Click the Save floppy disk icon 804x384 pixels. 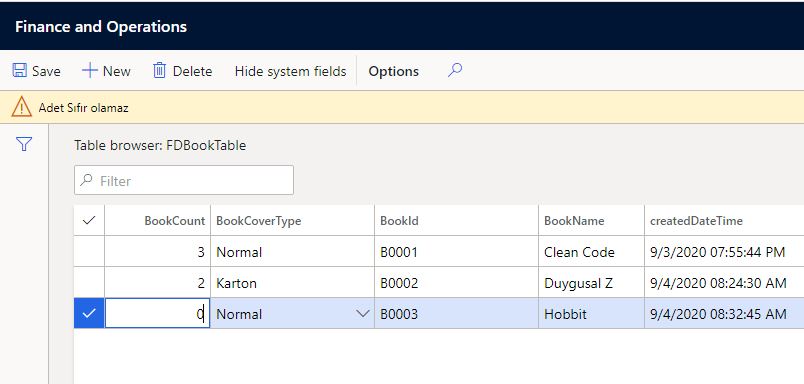(19, 70)
